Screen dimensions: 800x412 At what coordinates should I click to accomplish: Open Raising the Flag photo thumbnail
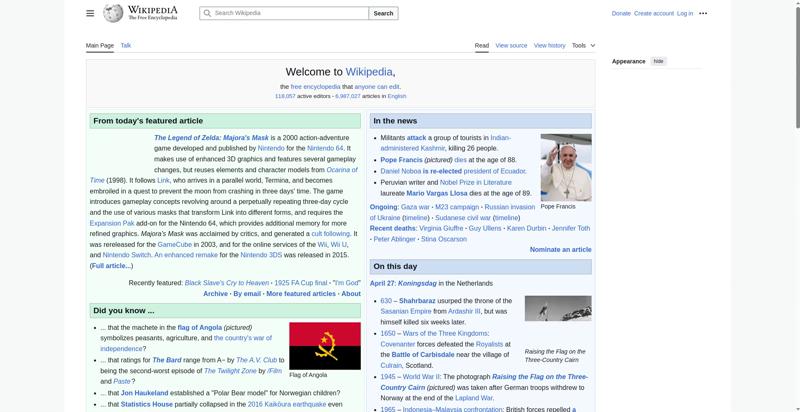[x=558, y=308]
